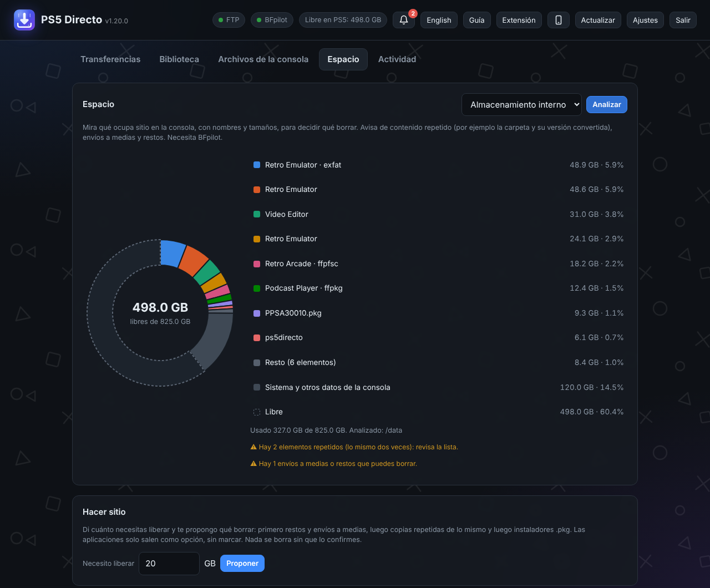
Task: Click the Libre en PS5: 498.0 GB indicator
Action: tap(343, 20)
